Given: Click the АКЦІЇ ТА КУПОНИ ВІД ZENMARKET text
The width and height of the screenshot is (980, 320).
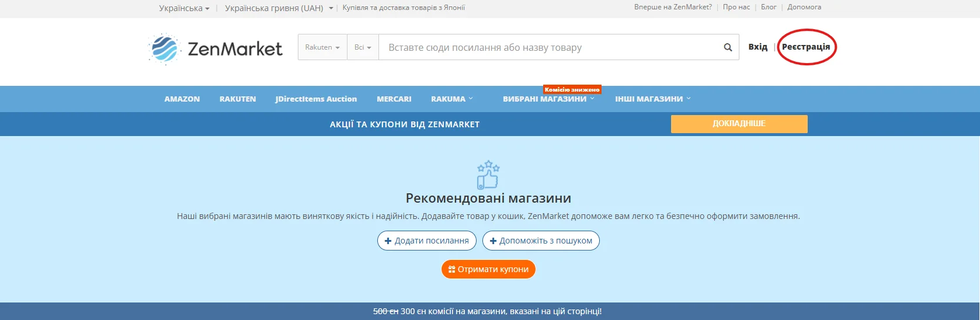Looking at the screenshot, I should [x=405, y=124].
